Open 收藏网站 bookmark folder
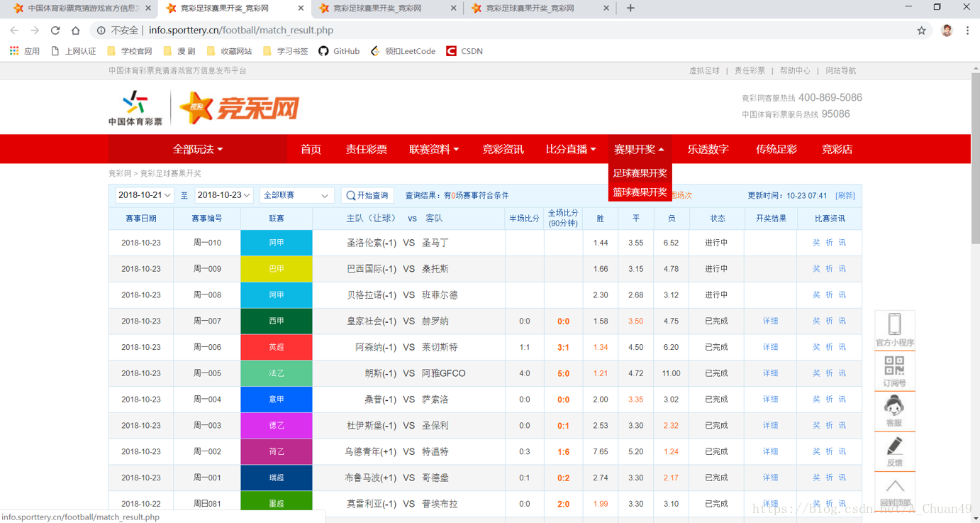The image size is (980, 523). pos(228,51)
